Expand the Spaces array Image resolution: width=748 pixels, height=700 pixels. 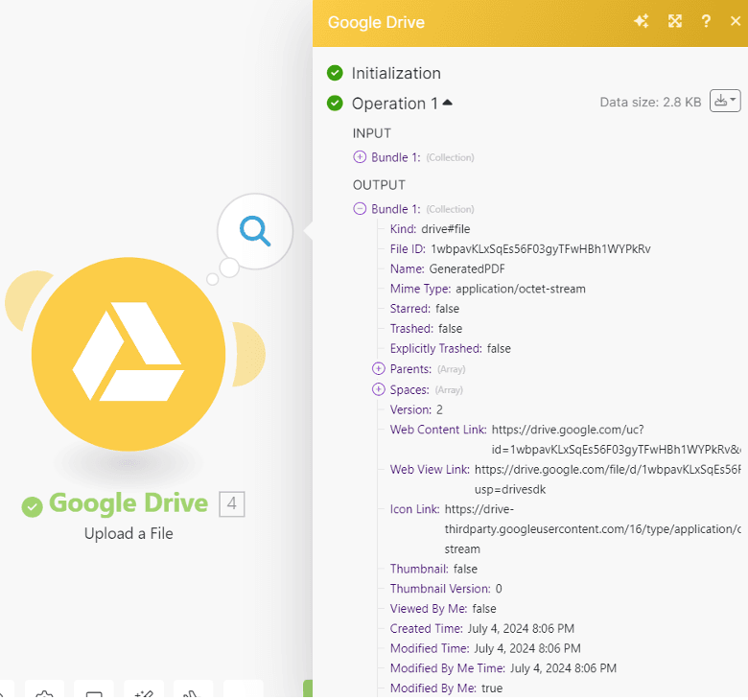[378, 390]
